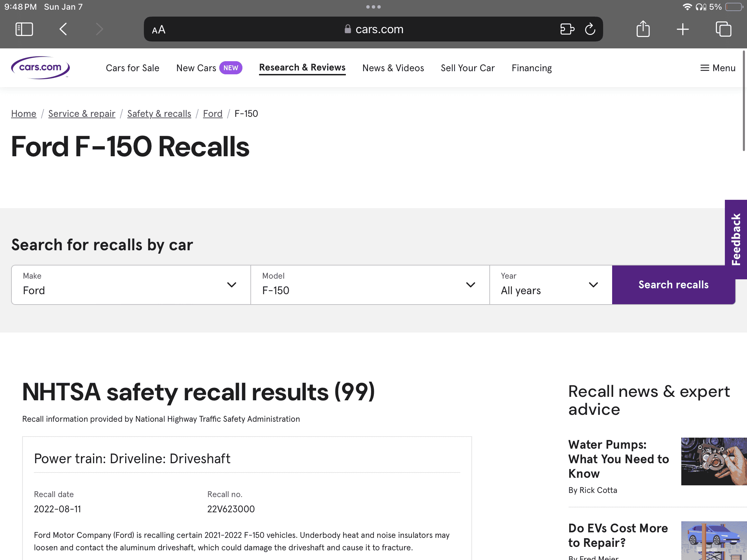Open the hamburger Menu
747x560 pixels.
718,68
